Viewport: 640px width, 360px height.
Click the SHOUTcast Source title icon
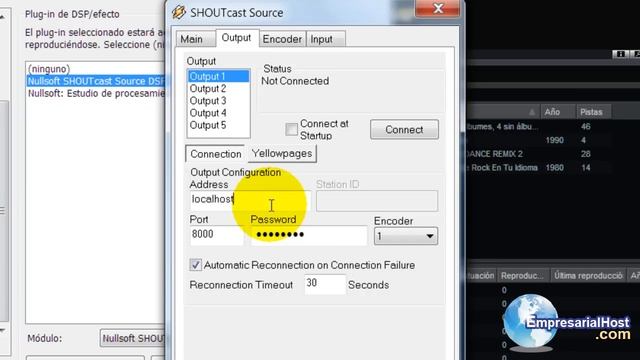click(x=179, y=12)
